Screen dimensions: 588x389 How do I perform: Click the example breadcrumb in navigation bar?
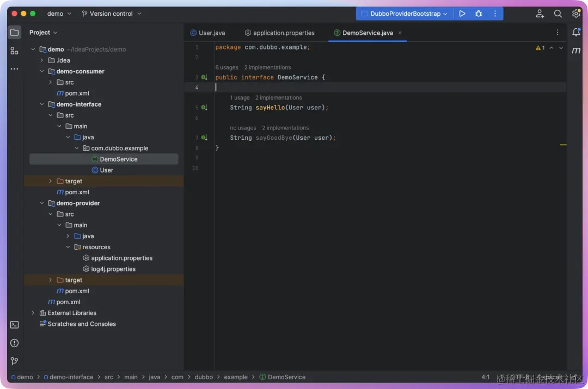236,378
